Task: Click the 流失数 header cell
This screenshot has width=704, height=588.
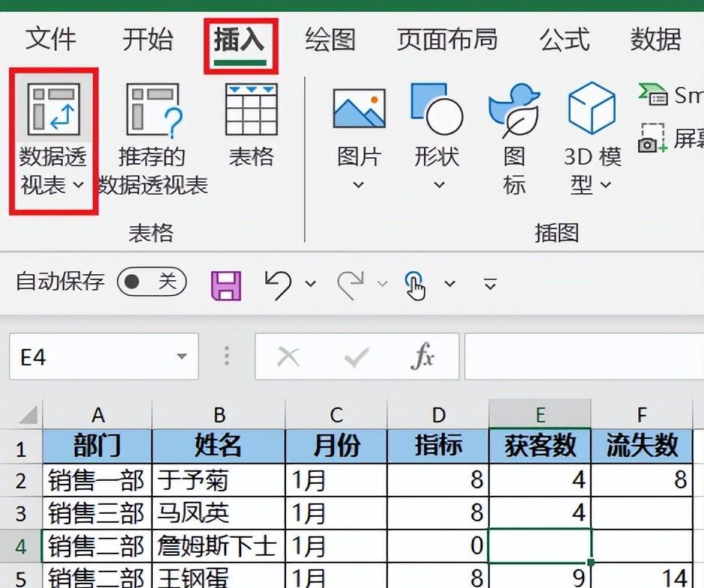Action: [642, 446]
